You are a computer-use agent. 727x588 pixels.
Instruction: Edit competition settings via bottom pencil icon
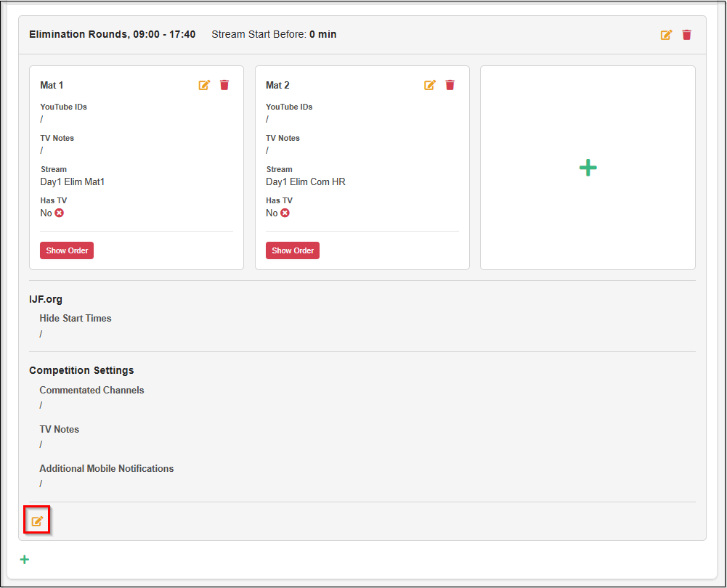(37, 521)
